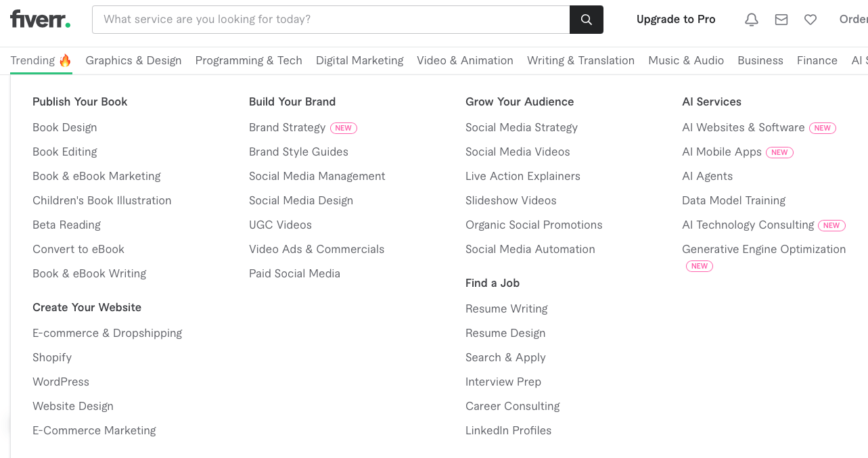The width and height of the screenshot is (868, 458).
Task: Choose Resume Writing under Find a Job
Action: coord(506,308)
